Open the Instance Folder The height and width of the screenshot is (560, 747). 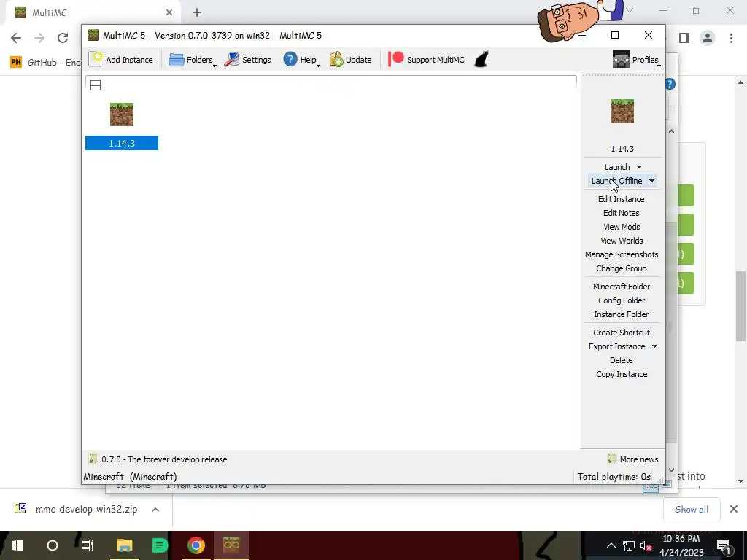622,314
